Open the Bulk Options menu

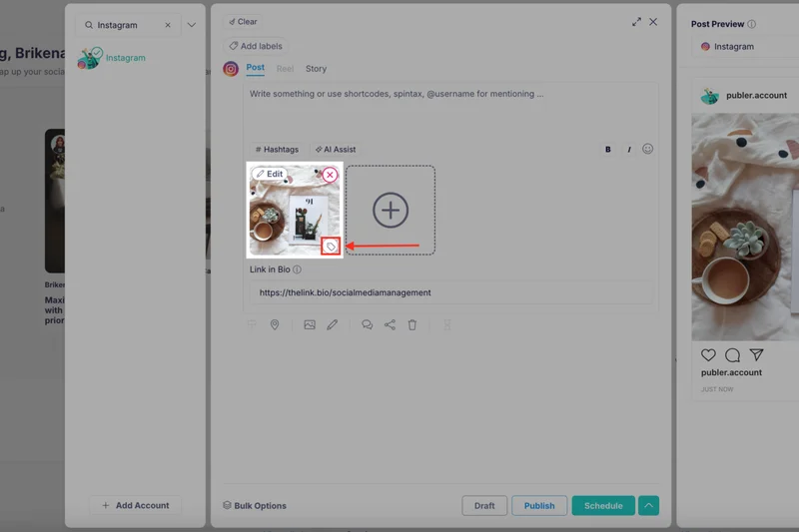tap(255, 506)
